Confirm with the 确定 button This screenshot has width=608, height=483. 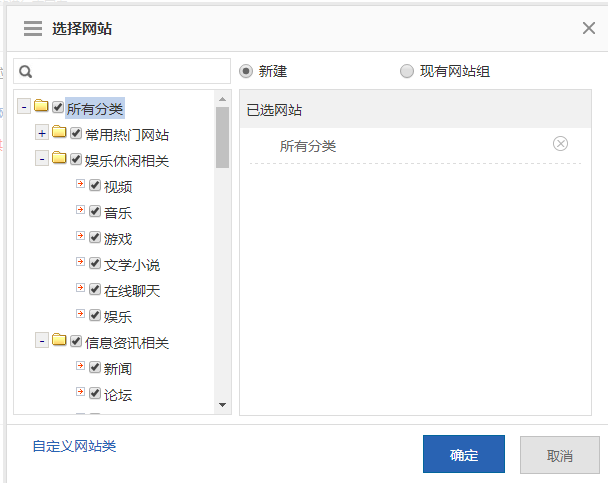pyautogui.click(x=464, y=454)
